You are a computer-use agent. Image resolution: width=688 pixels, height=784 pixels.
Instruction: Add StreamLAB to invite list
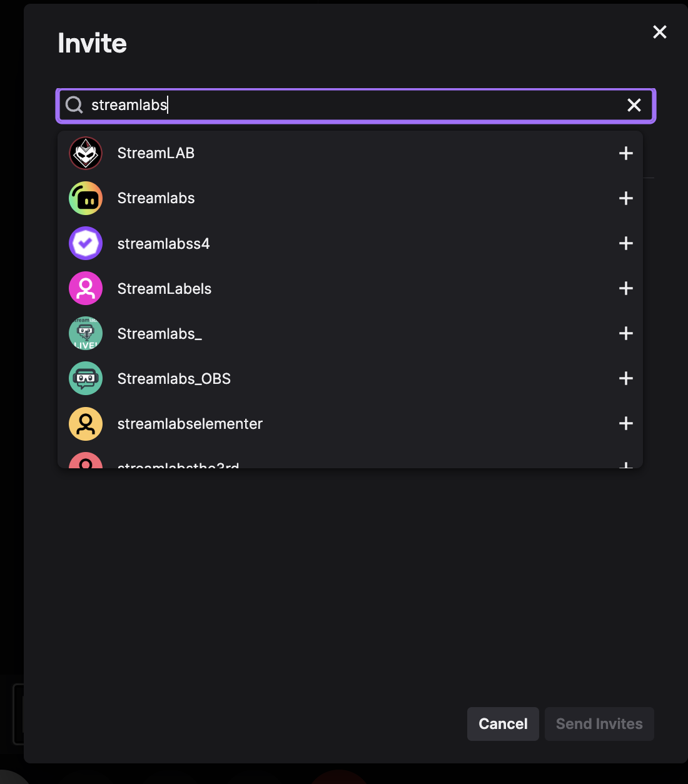(625, 153)
